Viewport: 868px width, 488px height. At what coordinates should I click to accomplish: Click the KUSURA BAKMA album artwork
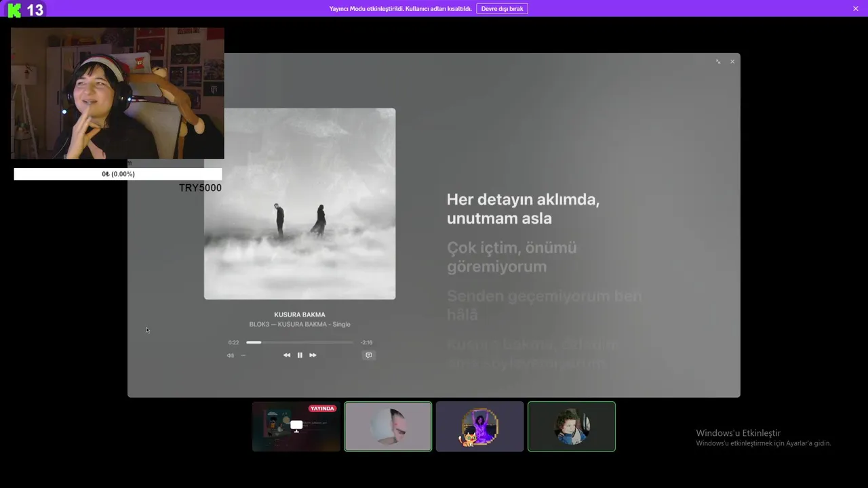tap(300, 203)
